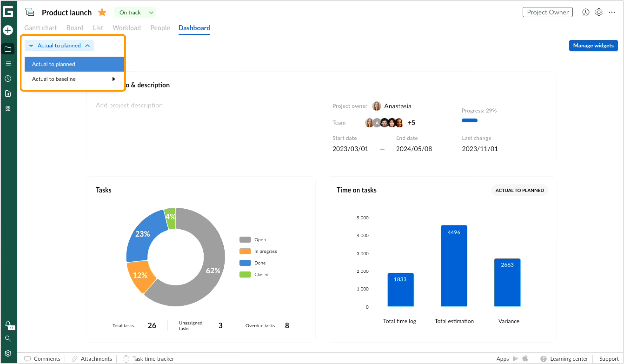Switch to the Workload tab
624x364 pixels.
126,28
